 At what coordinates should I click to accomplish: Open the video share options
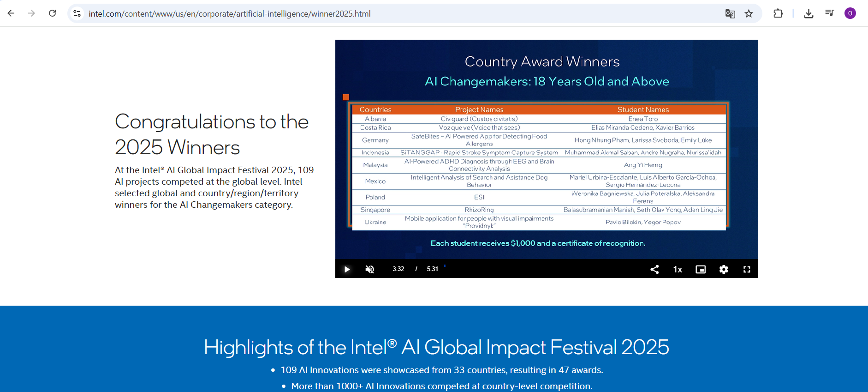coord(654,269)
